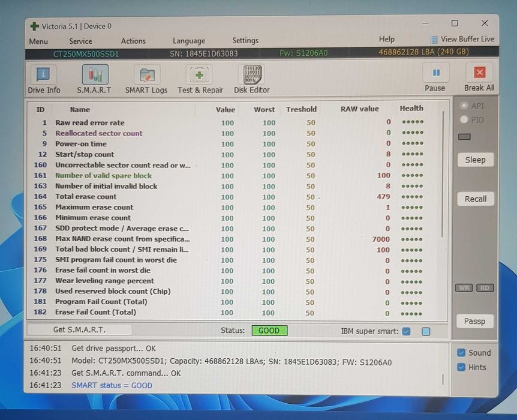The width and height of the screenshot is (517, 420).
Task: Select the PIO radio button
Action: click(464, 119)
